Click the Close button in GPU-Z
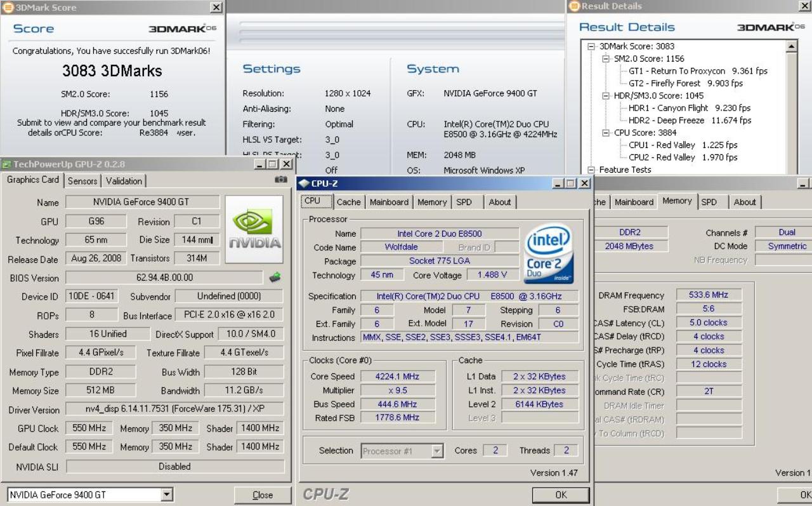 coord(263,495)
